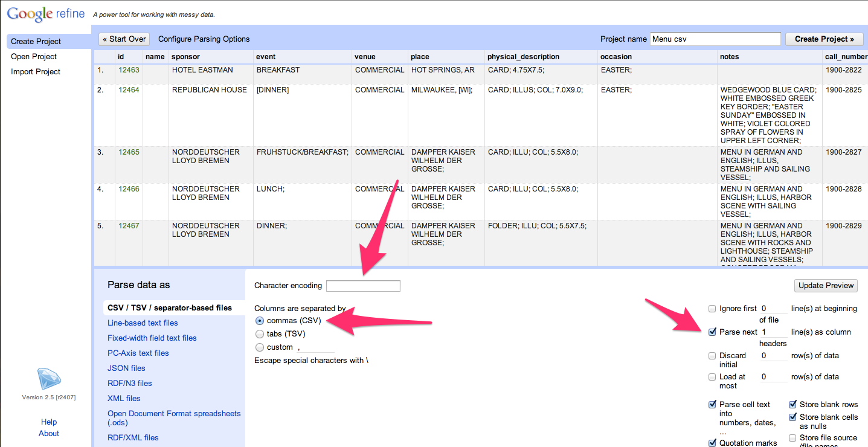The image size is (868, 447).
Task: Click the 'sponsor' column header
Action: pos(186,57)
